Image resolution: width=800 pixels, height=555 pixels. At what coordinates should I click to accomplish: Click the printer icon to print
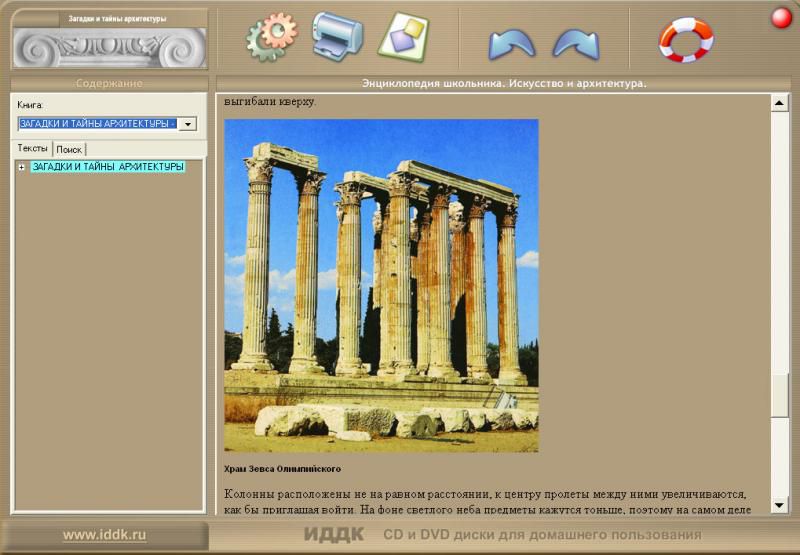337,35
